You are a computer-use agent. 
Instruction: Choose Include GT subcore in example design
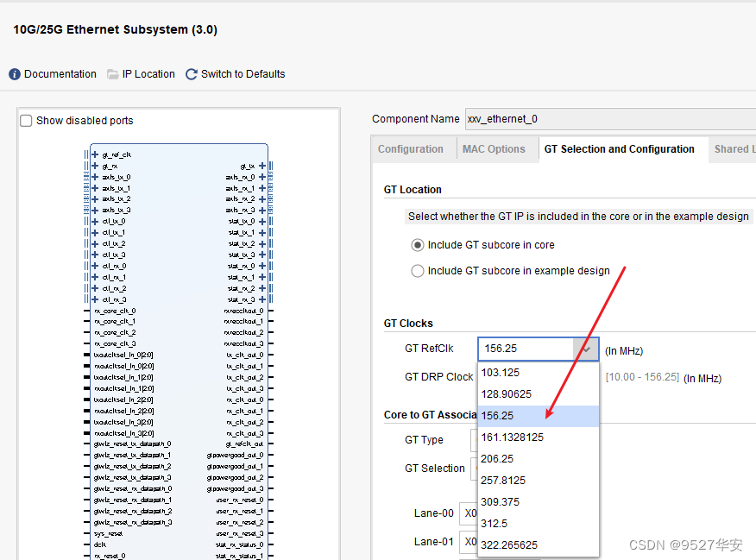[419, 271]
